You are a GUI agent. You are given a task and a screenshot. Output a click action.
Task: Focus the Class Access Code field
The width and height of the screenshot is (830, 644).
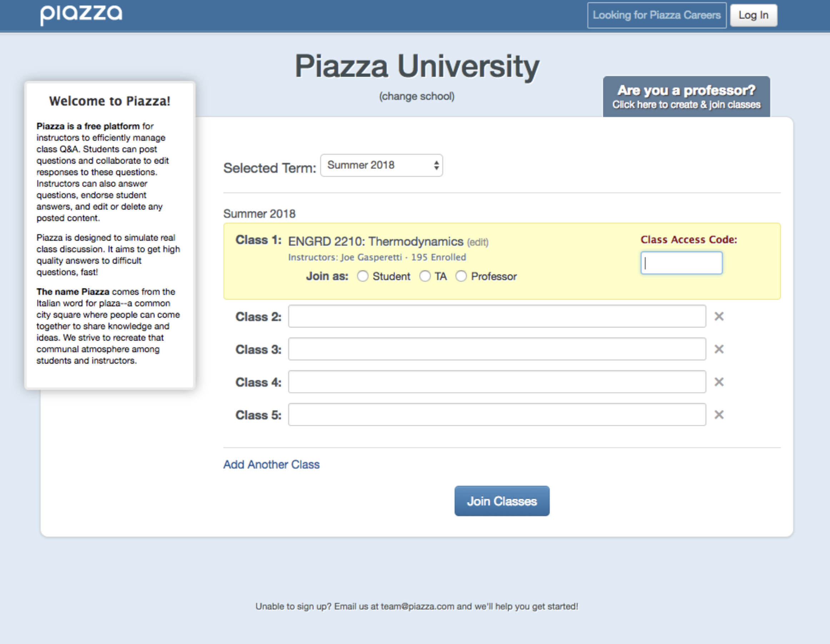pos(681,262)
